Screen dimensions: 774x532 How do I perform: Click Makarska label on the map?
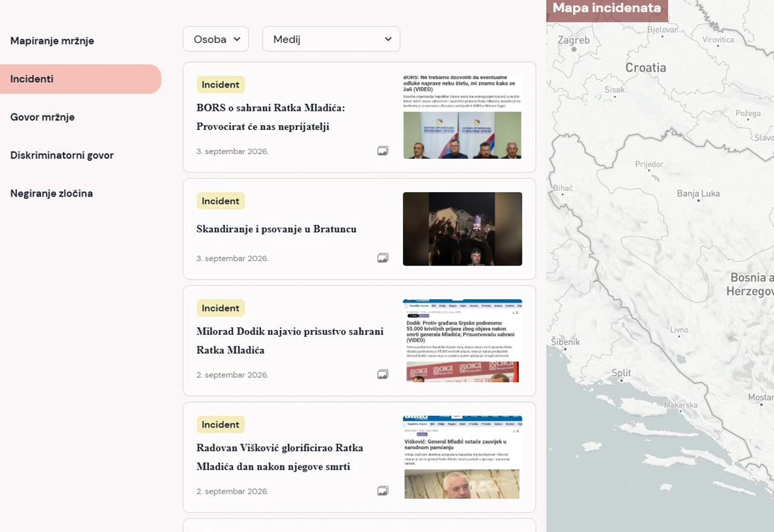click(681, 405)
